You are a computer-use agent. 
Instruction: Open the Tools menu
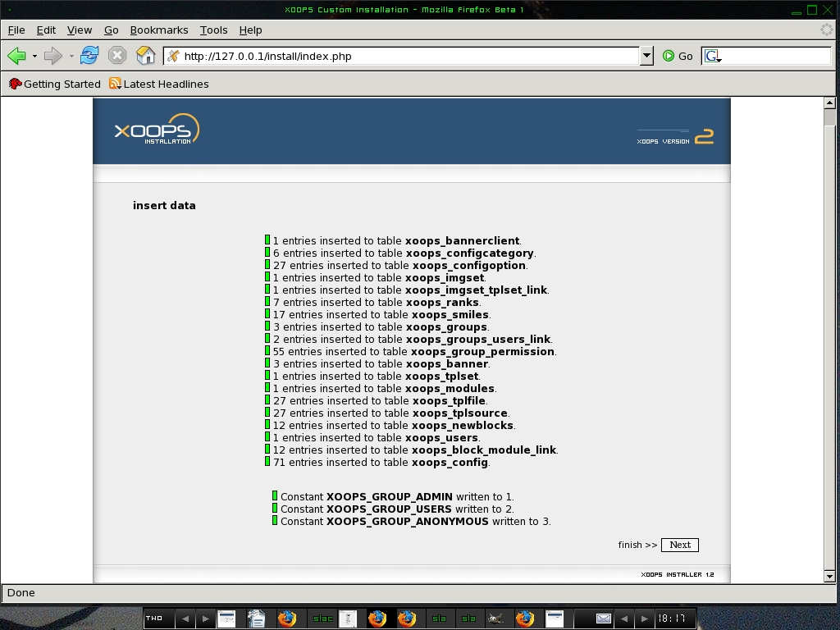(213, 30)
